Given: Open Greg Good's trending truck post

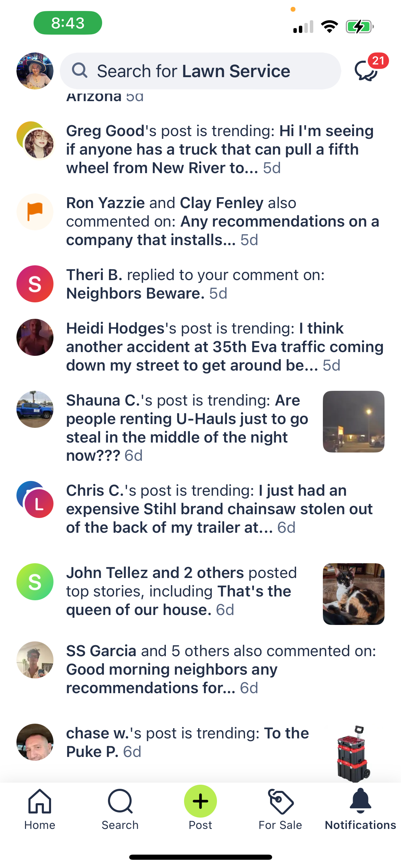Looking at the screenshot, I should point(219,149).
